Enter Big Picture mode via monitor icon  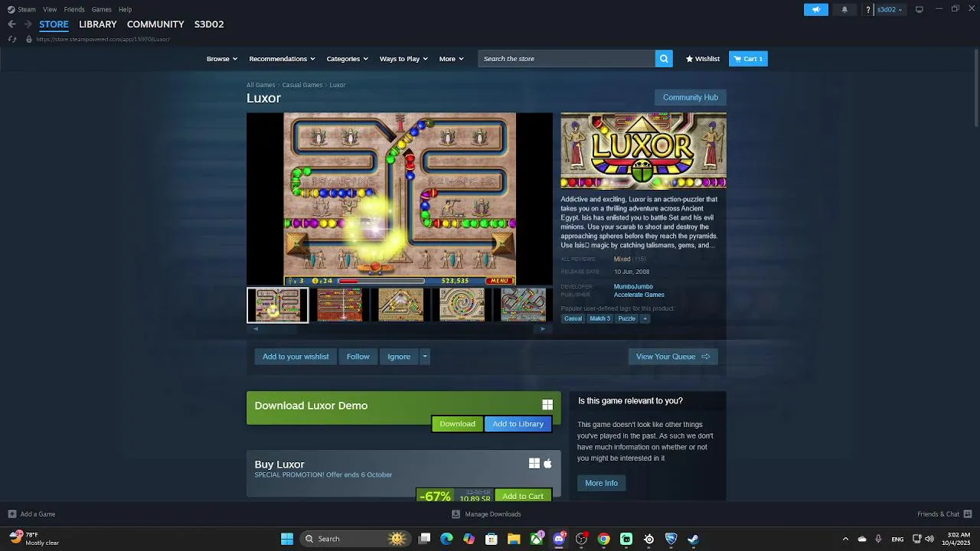click(920, 9)
